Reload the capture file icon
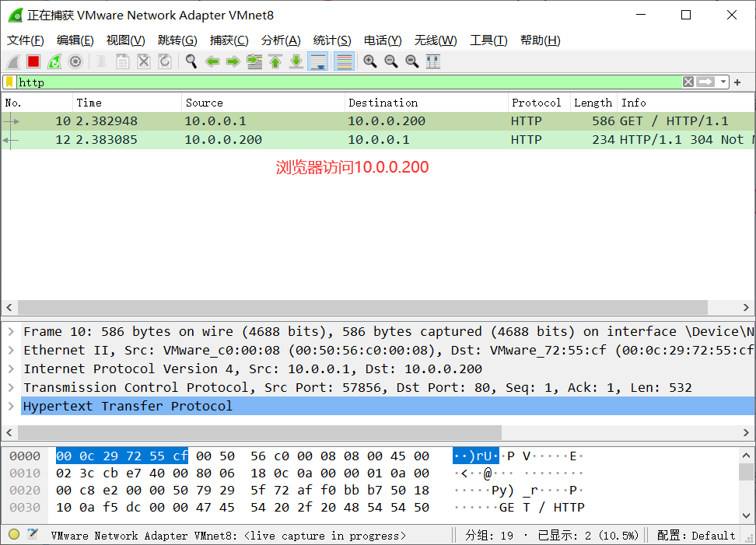 [165, 61]
